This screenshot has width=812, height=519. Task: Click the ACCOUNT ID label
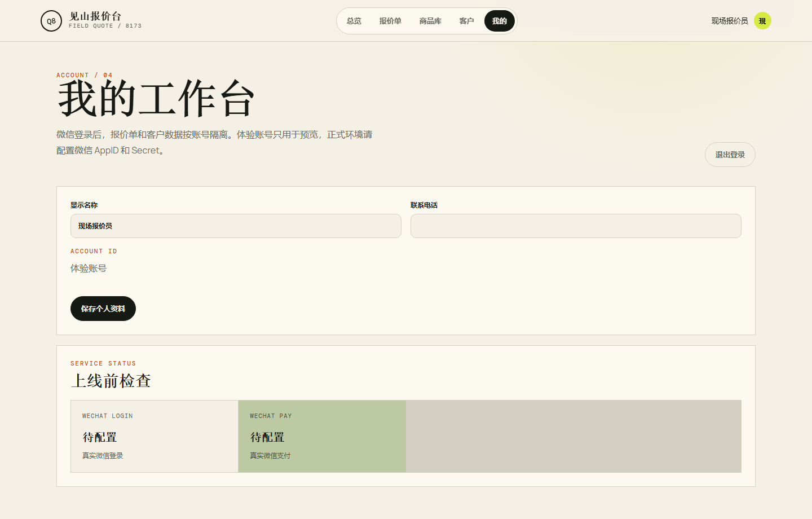(x=94, y=251)
